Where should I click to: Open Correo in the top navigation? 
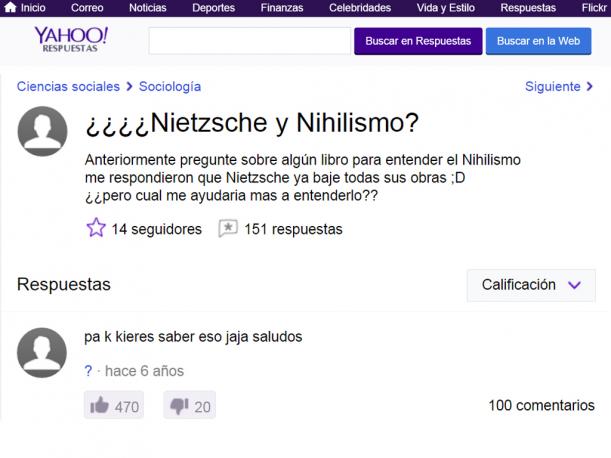point(87,7)
